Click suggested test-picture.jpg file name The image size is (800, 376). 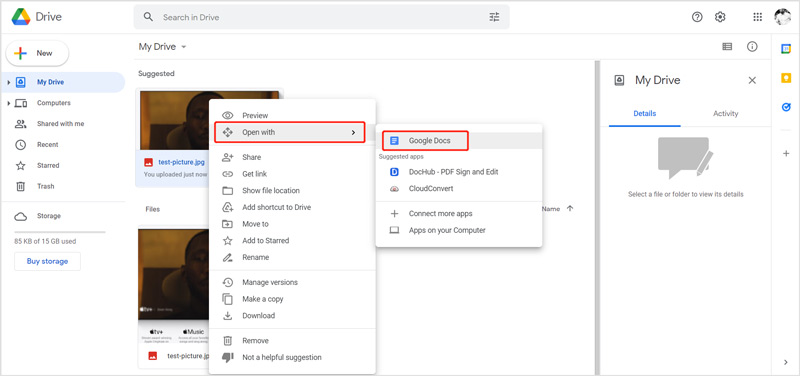[x=181, y=162]
